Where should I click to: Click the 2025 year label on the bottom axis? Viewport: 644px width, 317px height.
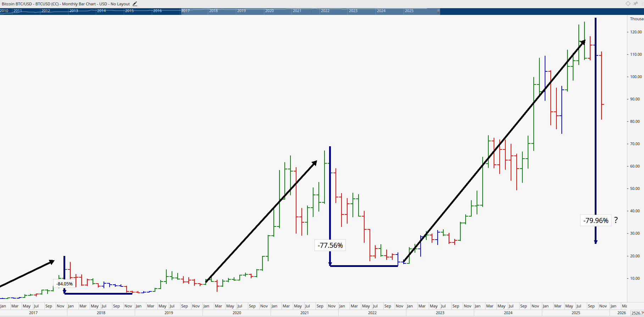point(576,313)
